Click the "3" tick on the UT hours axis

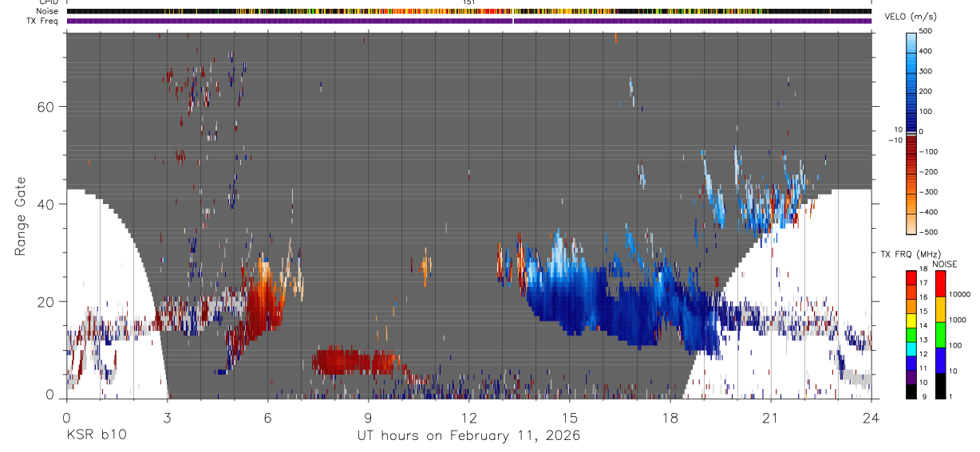click(x=167, y=418)
